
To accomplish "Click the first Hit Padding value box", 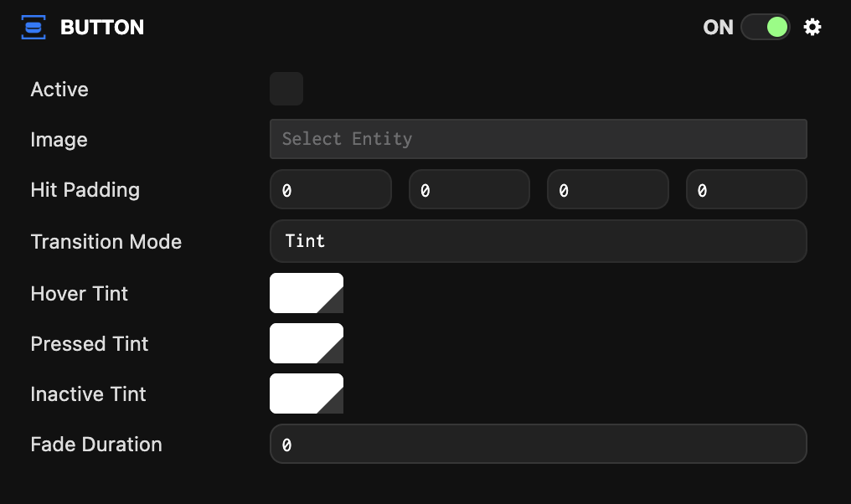I will pos(330,189).
